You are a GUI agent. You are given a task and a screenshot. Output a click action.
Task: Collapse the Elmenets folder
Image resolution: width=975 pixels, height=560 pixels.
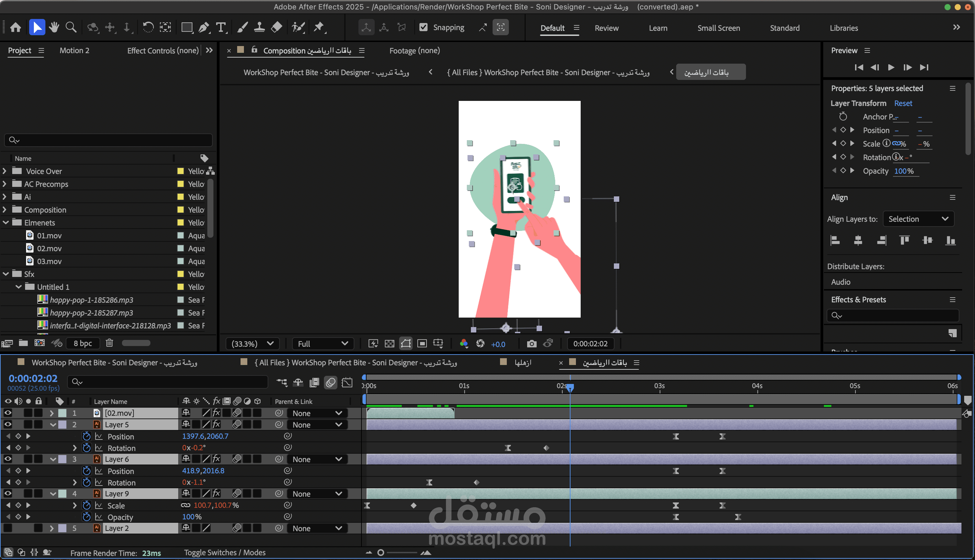pyautogui.click(x=6, y=223)
